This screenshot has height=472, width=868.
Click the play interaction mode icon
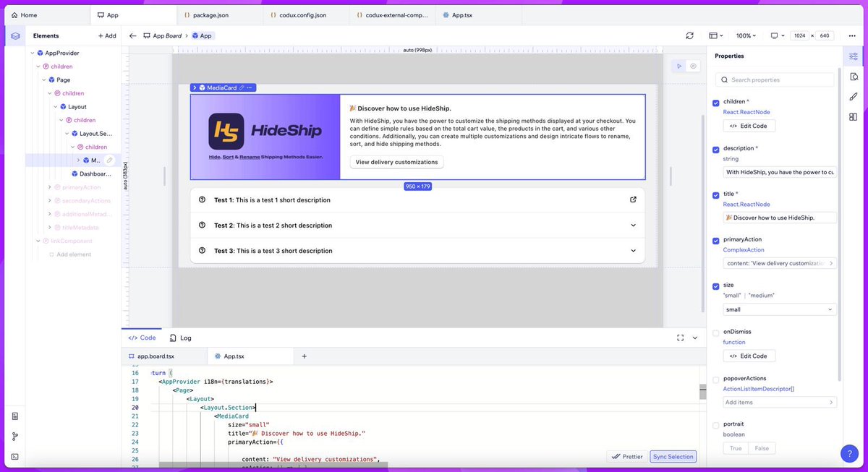(x=679, y=66)
